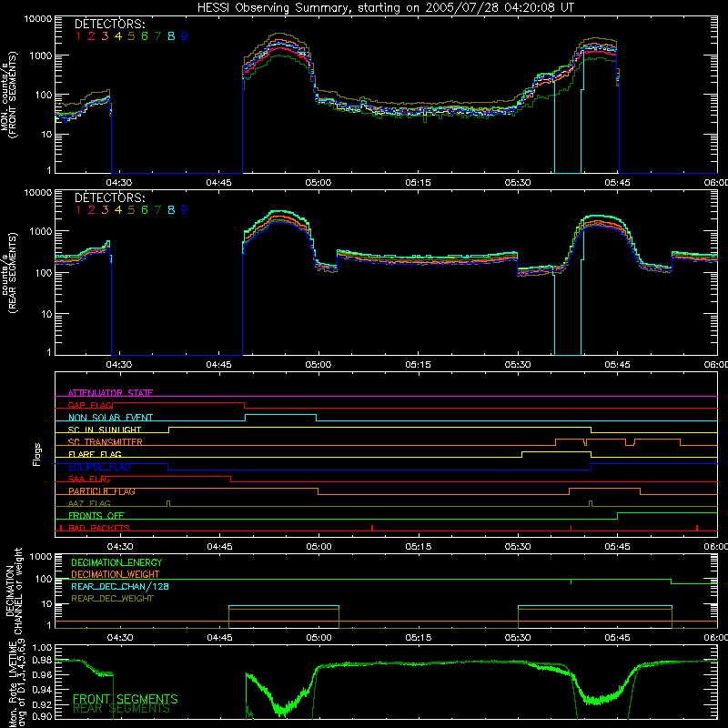Click orange detector 3 in rear segments legend
The image size is (728, 728).
tap(105, 210)
